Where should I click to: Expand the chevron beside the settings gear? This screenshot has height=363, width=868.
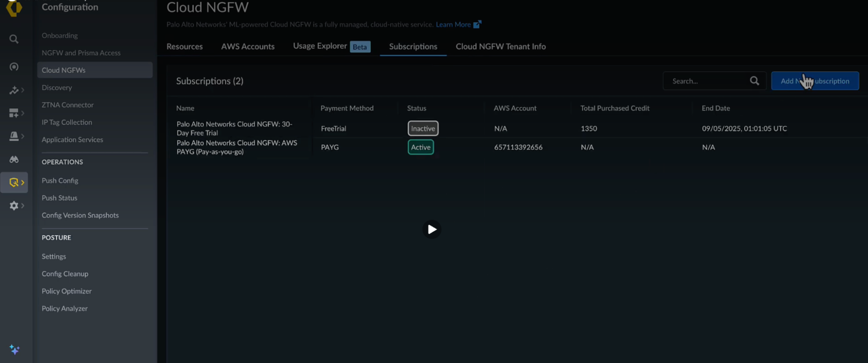click(x=23, y=205)
